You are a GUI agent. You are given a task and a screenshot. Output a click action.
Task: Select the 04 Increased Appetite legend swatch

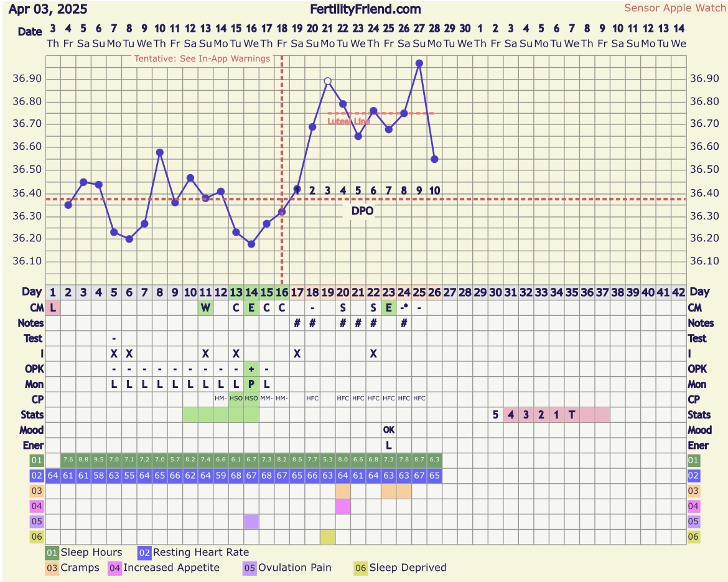(x=114, y=567)
